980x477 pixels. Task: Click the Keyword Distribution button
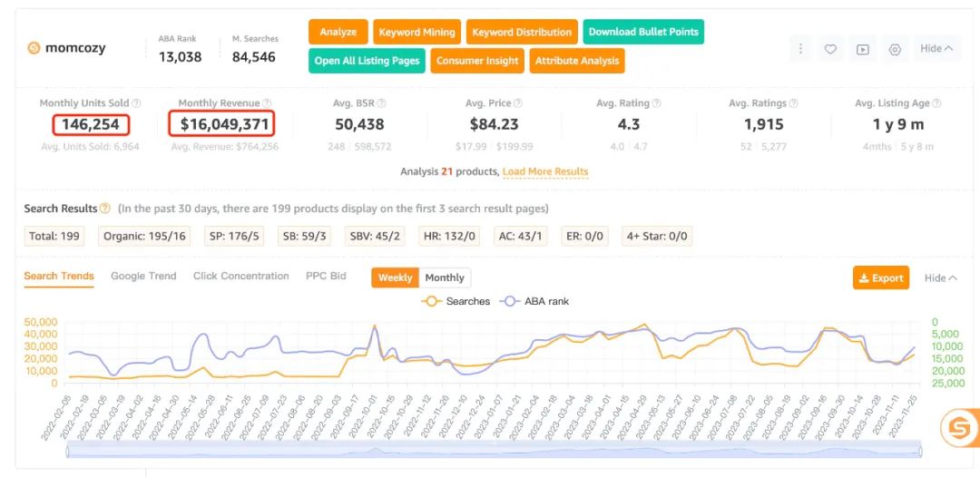coord(522,32)
